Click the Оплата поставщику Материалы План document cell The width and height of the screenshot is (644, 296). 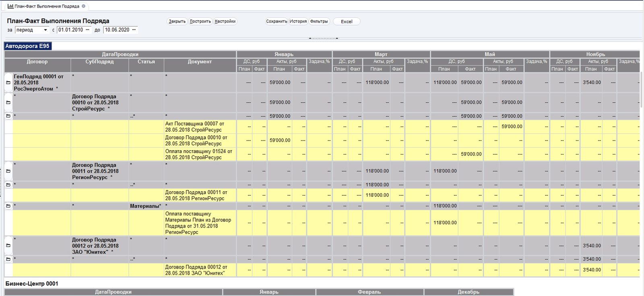pyautogui.click(x=200, y=223)
